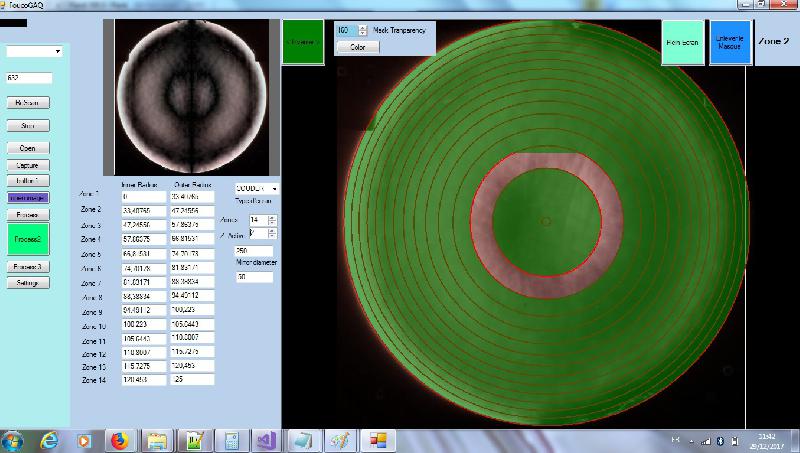Image resolution: width=800 pixels, height=453 pixels.
Task: Launch Internet Explorer from the taskbar
Action: [49, 441]
